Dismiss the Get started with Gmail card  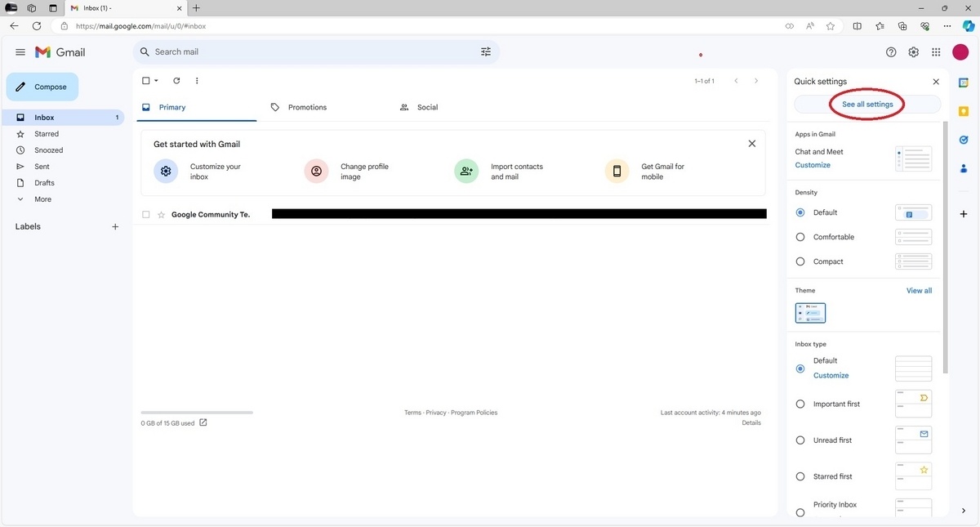coord(752,144)
